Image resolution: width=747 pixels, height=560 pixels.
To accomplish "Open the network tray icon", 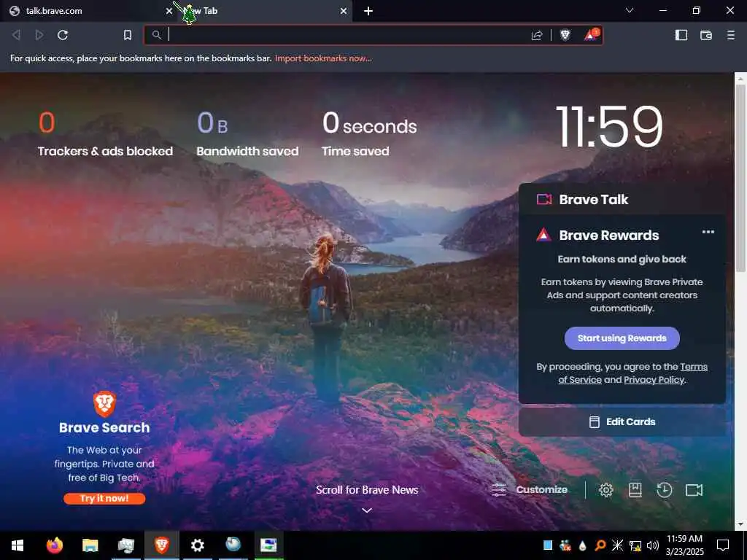I will (635, 545).
